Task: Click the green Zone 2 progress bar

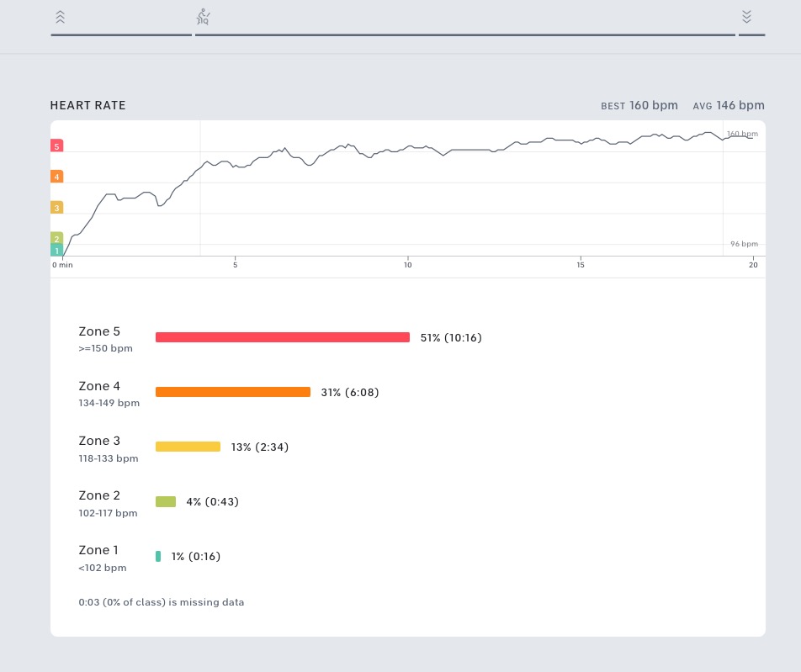Action: 166,501
